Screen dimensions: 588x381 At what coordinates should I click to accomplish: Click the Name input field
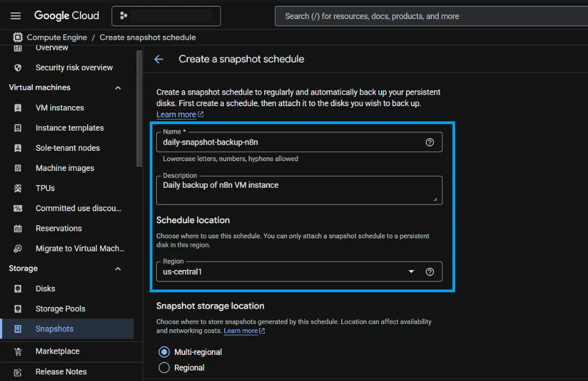(x=299, y=142)
